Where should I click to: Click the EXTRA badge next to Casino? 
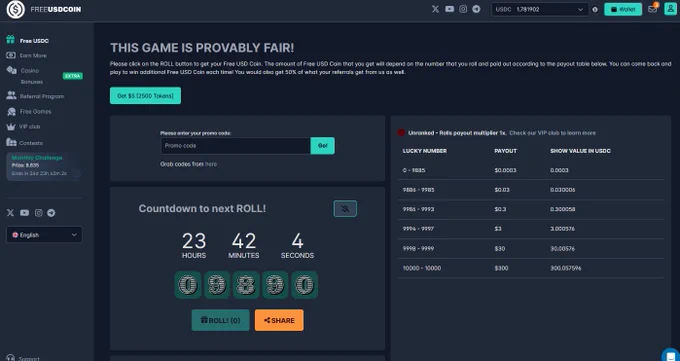pyautogui.click(x=72, y=76)
